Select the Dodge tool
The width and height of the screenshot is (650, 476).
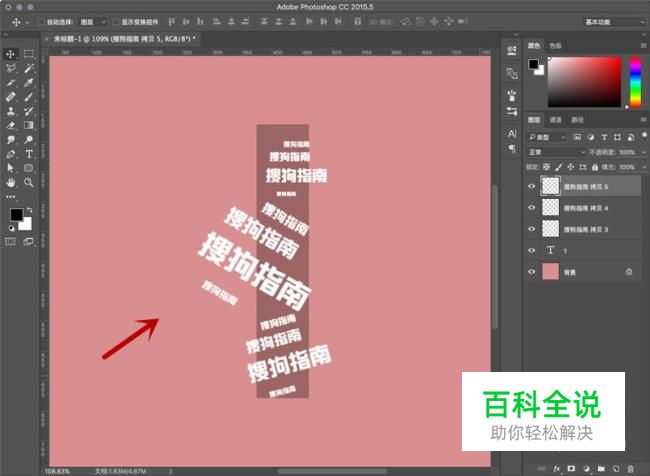pos(29,140)
